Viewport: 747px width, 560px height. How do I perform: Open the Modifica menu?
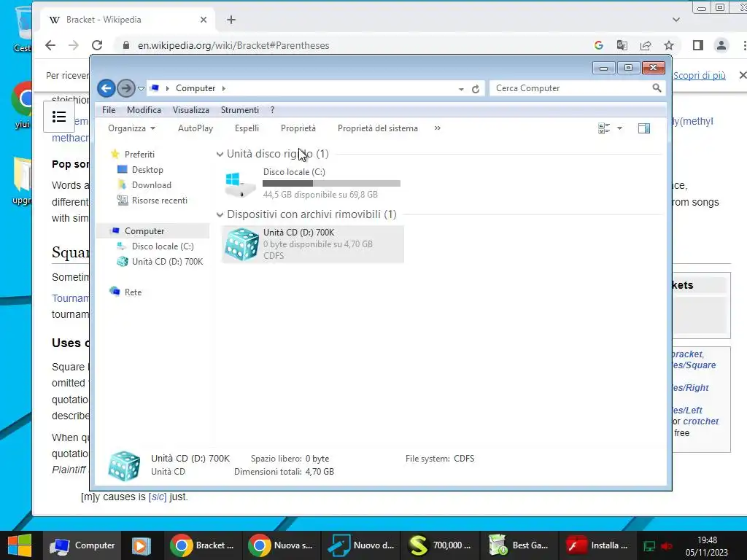tap(144, 110)
